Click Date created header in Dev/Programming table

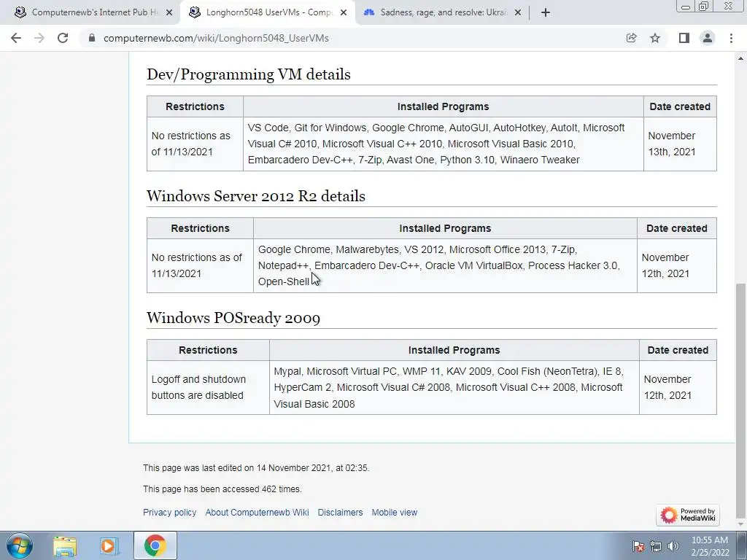coord(680,106)
